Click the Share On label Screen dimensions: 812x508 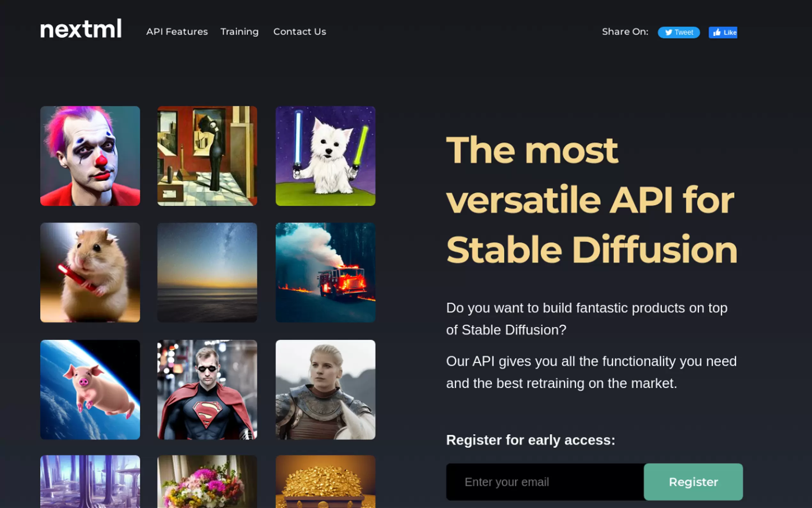click(625, 32)
